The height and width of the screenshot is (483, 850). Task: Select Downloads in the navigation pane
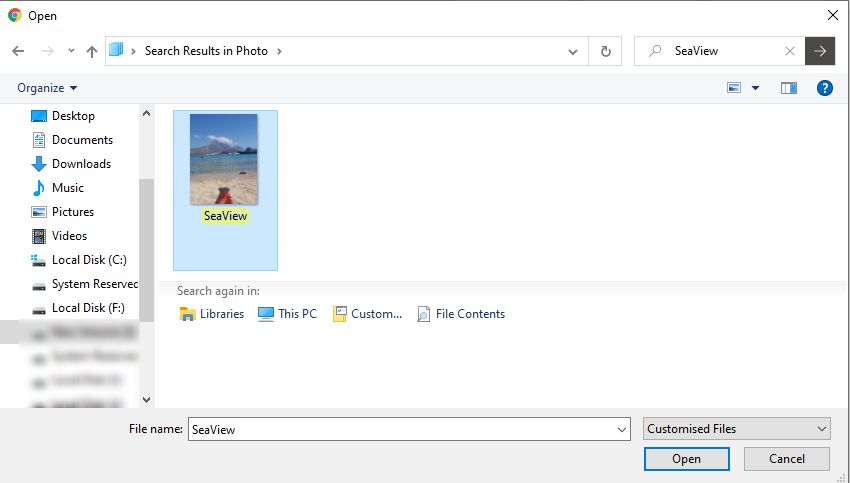point(80,164)
